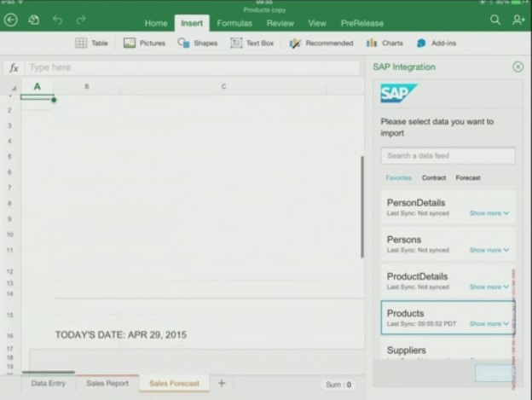Switch to the Home tab
The width and height of the screenshot is (532, 400).
pos(156,23)
